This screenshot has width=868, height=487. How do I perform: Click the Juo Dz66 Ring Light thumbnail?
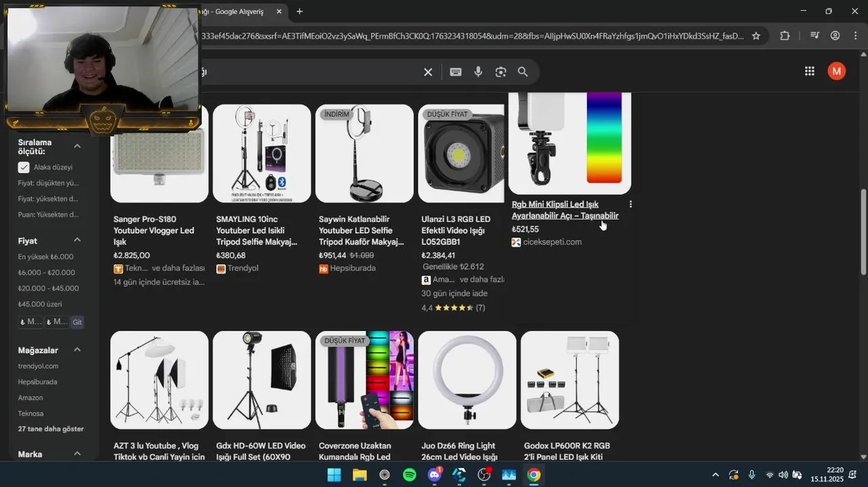467,380
